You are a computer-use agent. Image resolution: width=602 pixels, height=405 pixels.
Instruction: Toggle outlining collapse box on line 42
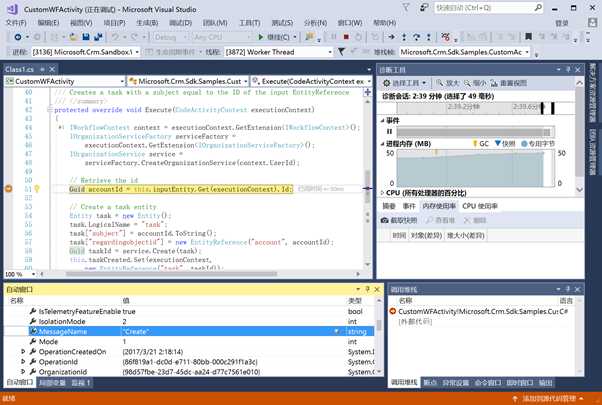pos(50,110)
